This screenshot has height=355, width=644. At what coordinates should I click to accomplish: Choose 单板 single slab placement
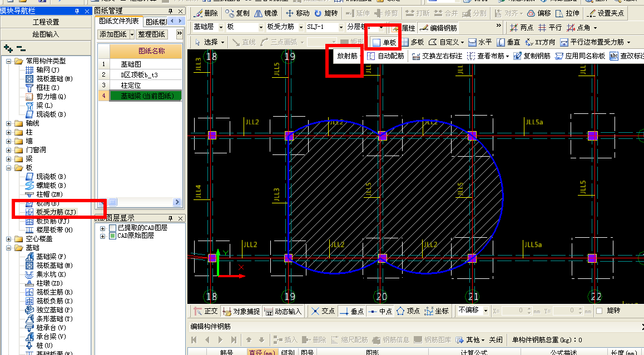tap(384, 42)
